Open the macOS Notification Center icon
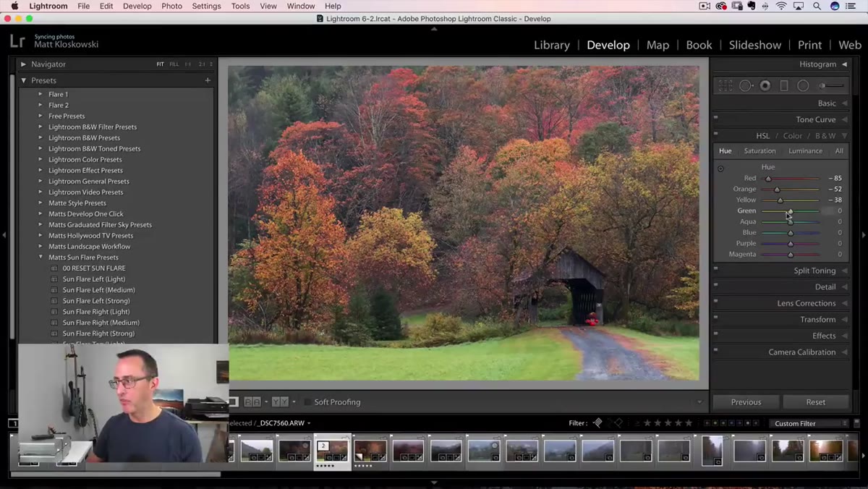868x489 pixels. coord(851,6)
